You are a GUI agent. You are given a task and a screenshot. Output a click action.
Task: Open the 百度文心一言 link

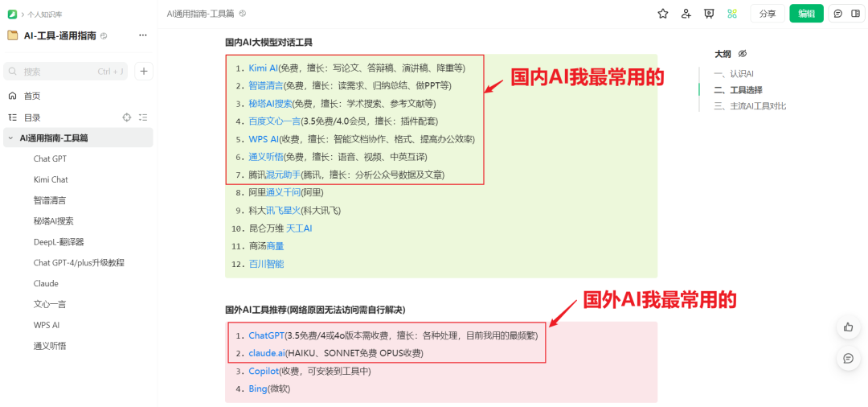[275, 121]
